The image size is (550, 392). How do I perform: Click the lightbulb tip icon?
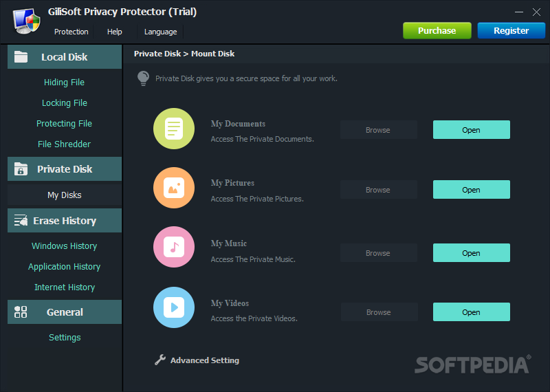143,78
